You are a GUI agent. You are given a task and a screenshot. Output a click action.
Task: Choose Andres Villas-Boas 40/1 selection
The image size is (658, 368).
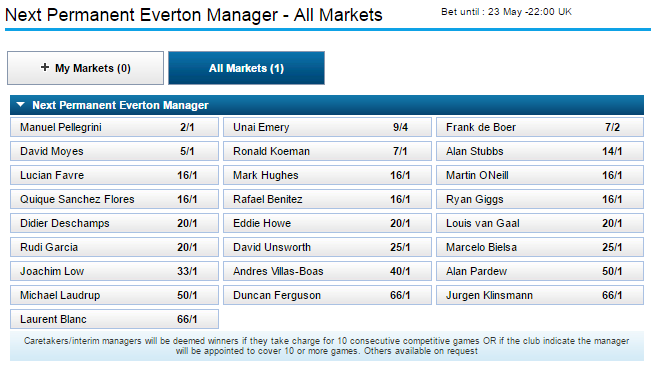(x=327, y=271)
